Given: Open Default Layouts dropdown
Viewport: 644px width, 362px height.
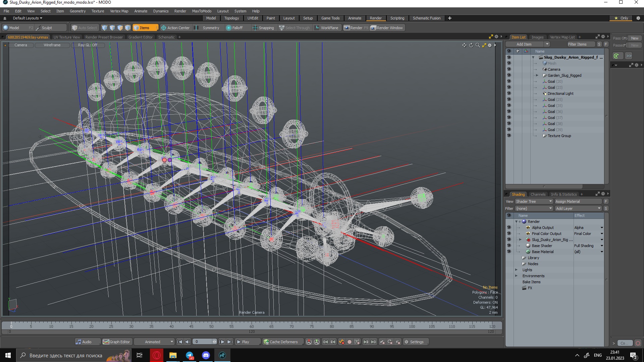Looking at the screenshot, I should point(28,18).
